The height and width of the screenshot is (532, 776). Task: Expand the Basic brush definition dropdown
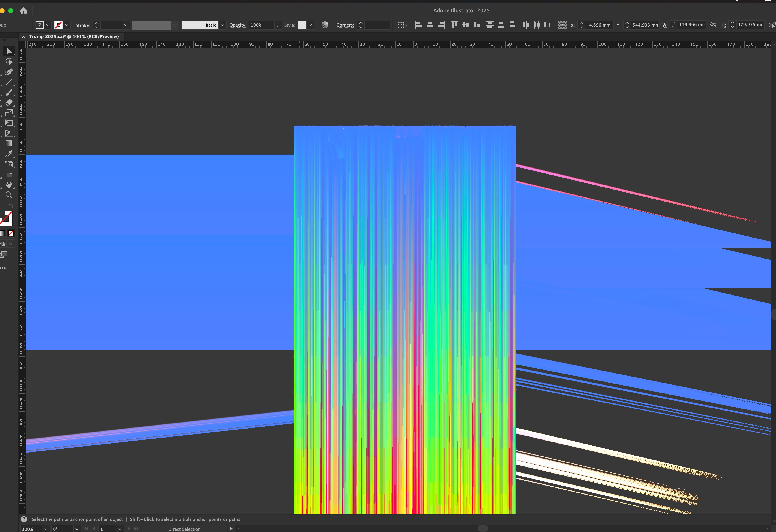point(222,25)
